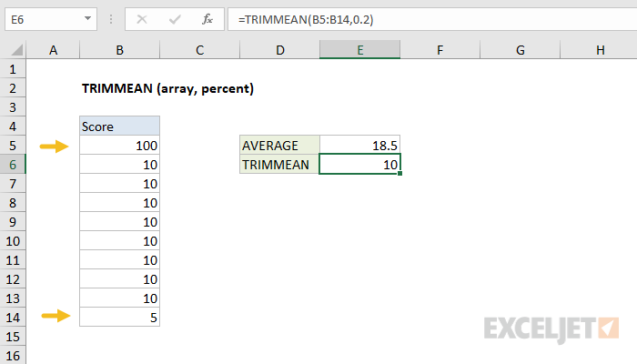Click the 'TRIMMEAN' label cell in column D
The image size is (637, 364).
280,165
